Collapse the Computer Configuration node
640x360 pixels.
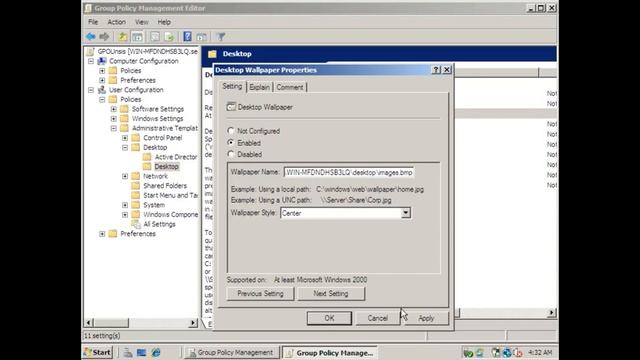(x=91, y=61)
